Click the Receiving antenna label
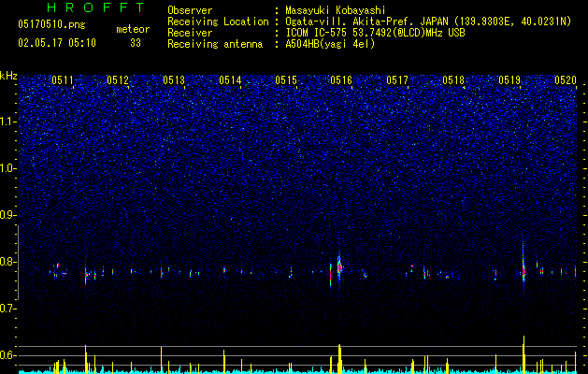Image resolution: width=588 pixels, height=374 pixels. (x=215, y=44)
